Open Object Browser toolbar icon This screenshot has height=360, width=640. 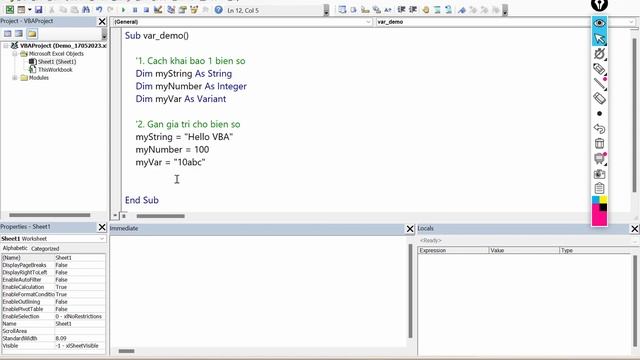coord(194,10)
